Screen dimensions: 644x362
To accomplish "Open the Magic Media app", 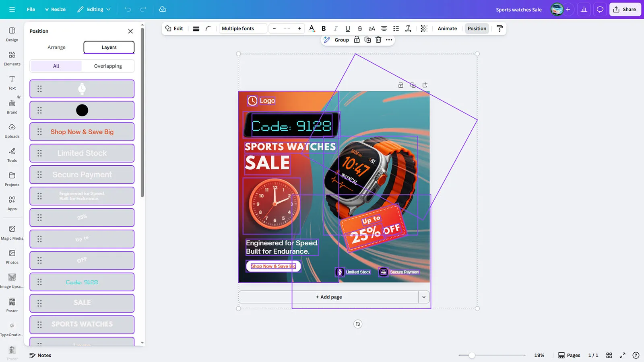I will click(12, 232).
